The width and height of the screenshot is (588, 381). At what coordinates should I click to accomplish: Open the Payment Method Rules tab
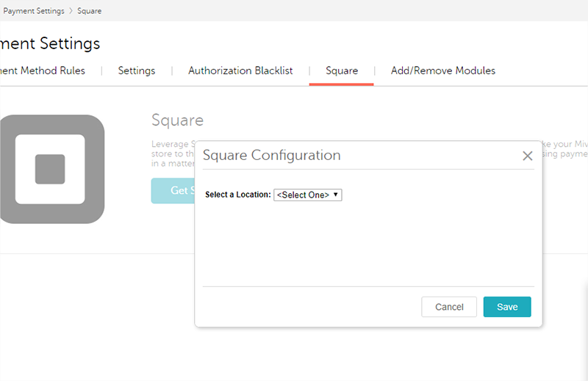(43, 70)
